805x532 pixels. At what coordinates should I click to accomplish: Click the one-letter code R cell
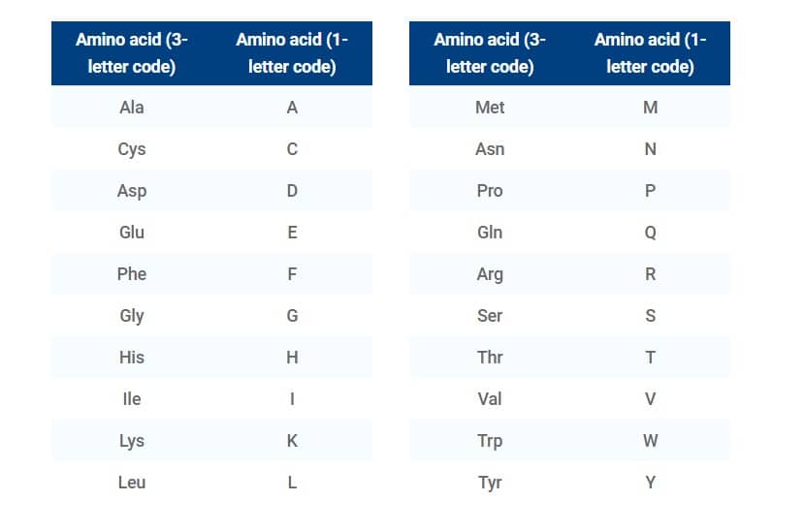tap(650, 273)
